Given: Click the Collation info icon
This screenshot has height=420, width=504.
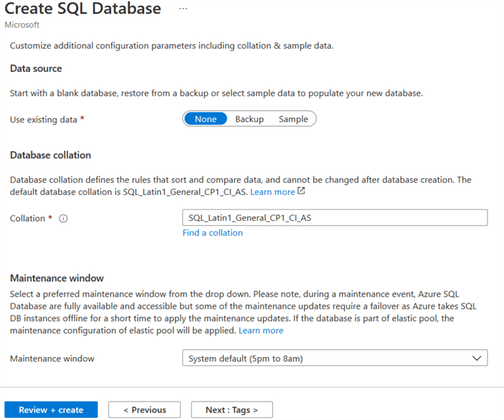Looking at the screenshot, I should [64, 219].
